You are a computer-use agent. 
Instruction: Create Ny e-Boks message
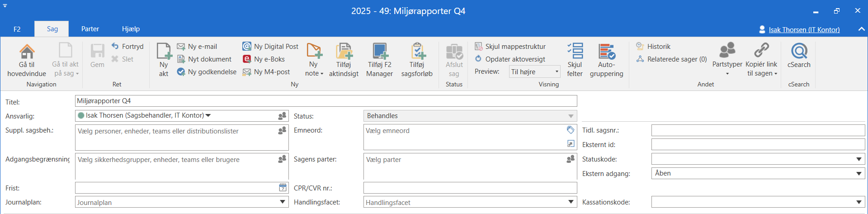264,59
